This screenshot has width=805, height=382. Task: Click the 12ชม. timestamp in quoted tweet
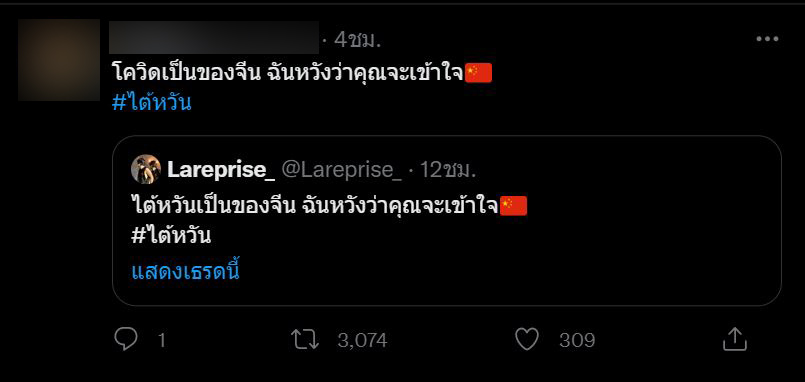click(x=448, y=170)
